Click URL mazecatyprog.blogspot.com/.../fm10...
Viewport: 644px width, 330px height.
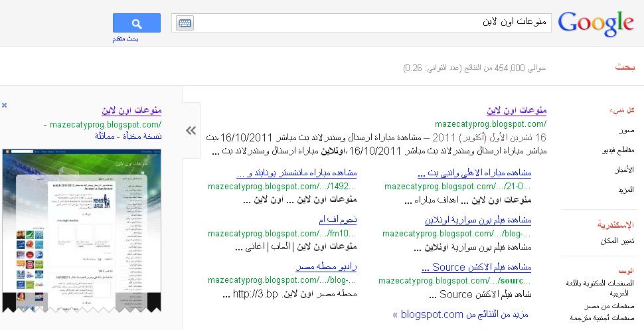[x=282, y=234]
